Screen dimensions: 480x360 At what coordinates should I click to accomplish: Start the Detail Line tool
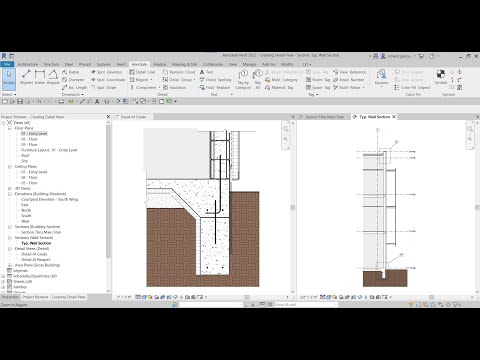[x=142, y=72]
